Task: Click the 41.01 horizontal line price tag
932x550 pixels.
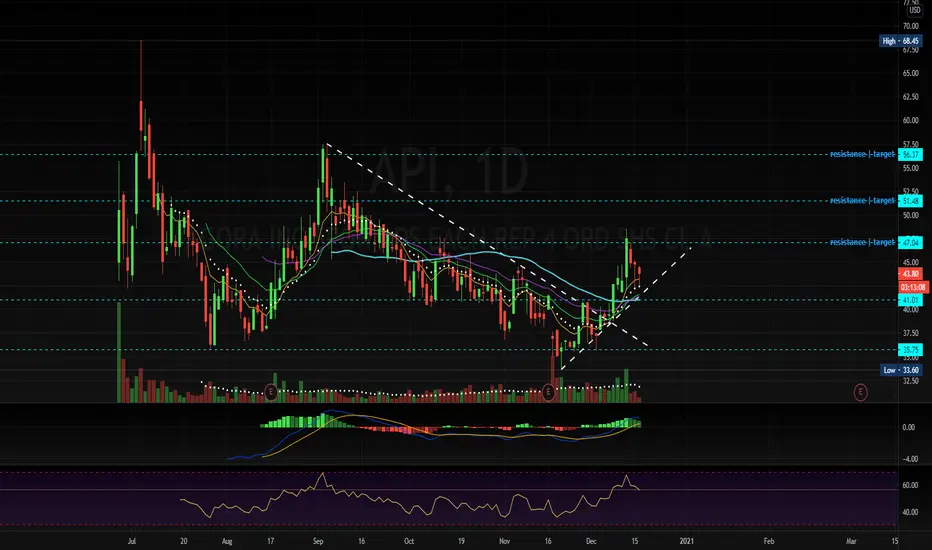Action: tap(910, 300)
